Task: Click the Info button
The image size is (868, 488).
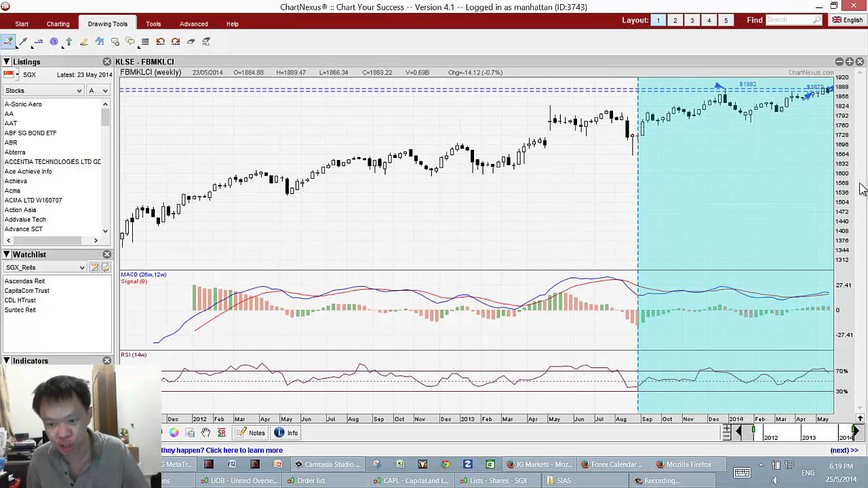Action: (x=286, y=432)
